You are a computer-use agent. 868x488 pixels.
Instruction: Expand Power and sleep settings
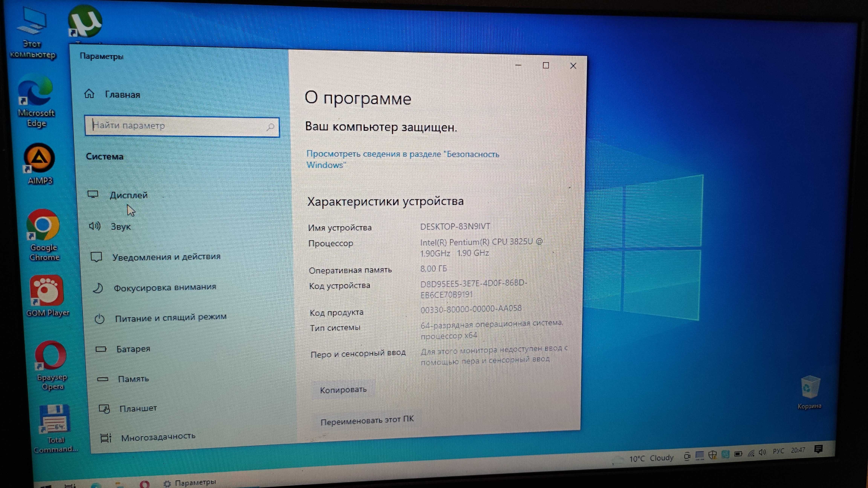(x=170, y=318)
